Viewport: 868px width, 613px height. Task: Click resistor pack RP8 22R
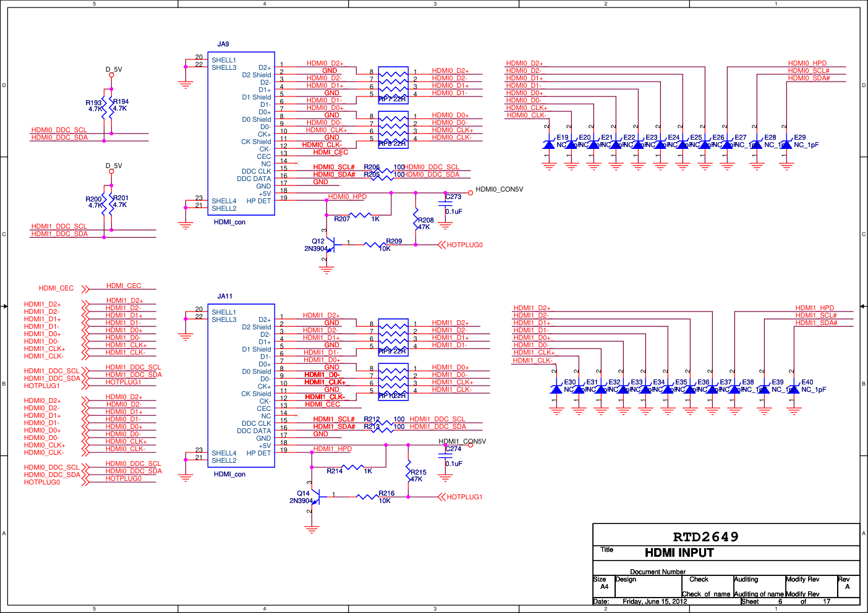pos(393,129)
